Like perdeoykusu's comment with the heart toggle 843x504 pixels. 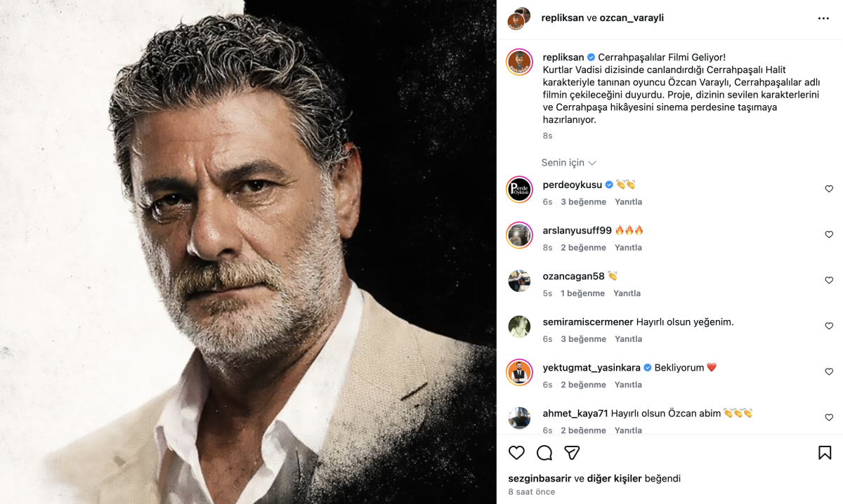click(x=829, y=189)
